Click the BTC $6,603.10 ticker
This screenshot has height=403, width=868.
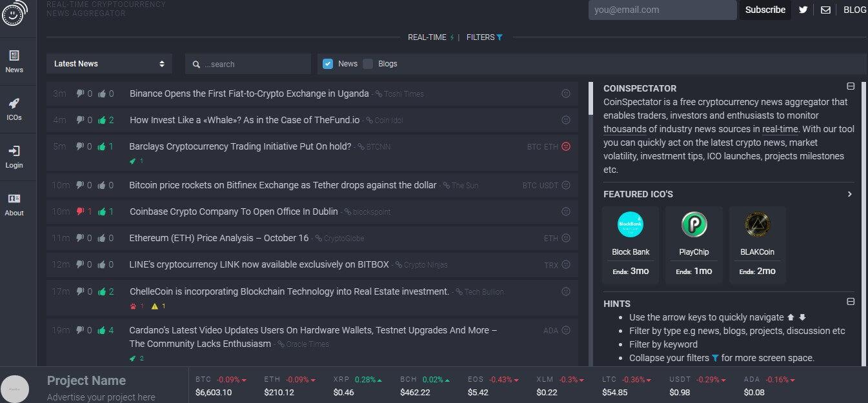219,386
